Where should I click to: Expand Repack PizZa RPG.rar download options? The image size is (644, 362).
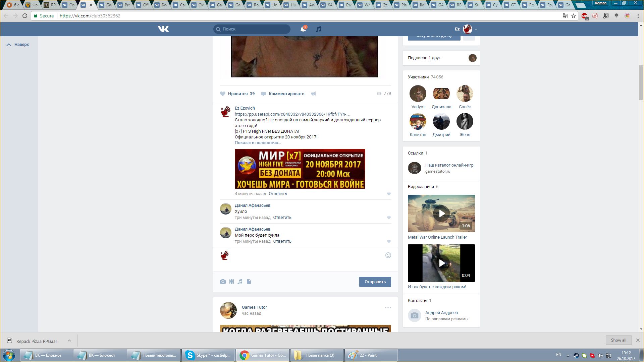[69, 341]
